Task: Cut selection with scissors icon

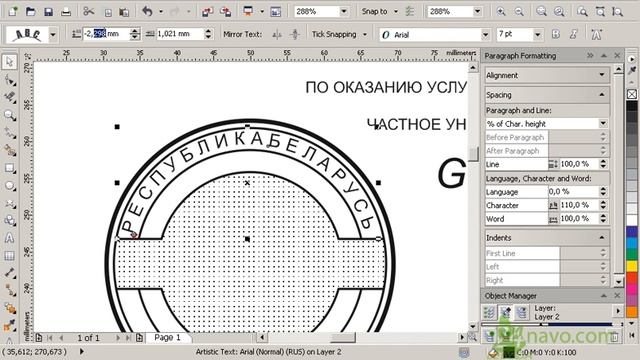Action: [89, 11]
